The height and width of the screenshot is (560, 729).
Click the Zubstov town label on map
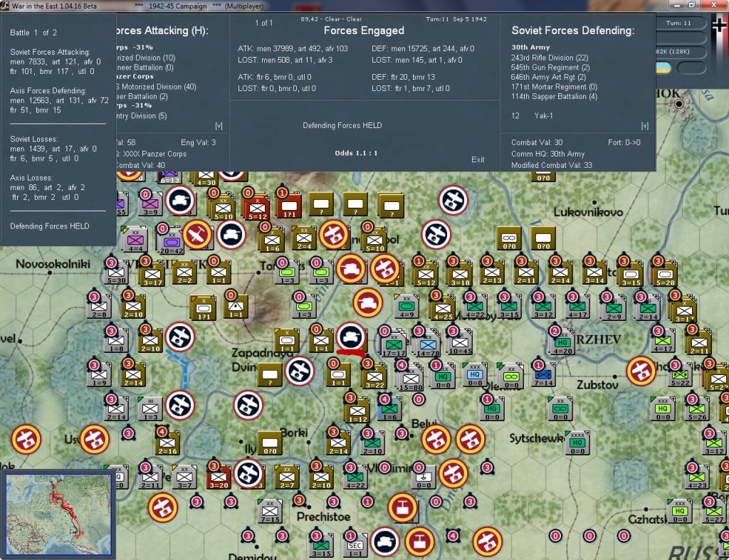[597, 385]
